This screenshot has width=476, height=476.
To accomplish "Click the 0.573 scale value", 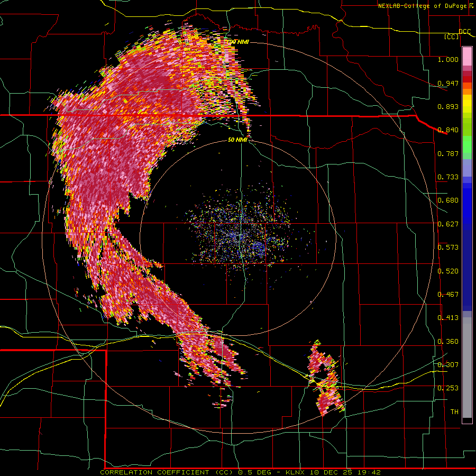I will (448, 248).
